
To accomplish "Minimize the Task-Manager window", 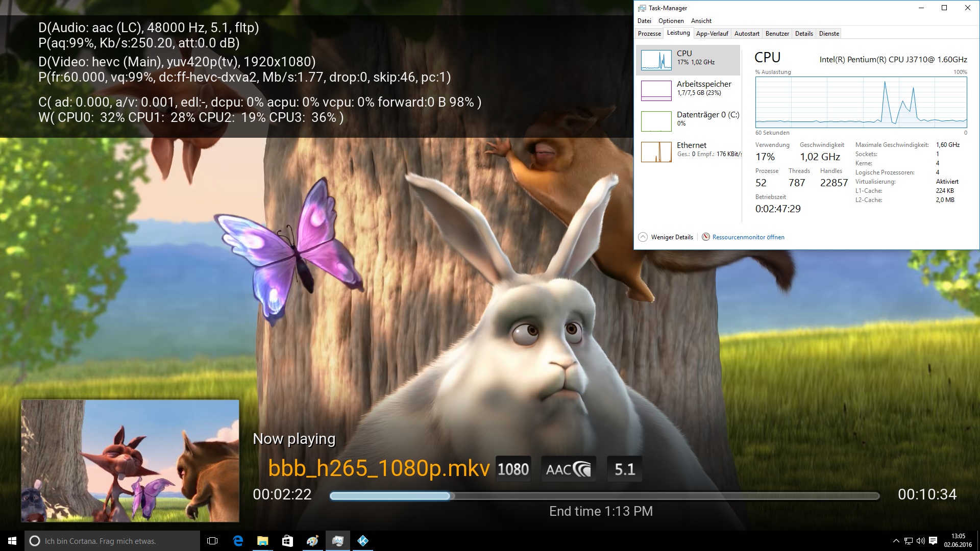I will pos(921,8).
